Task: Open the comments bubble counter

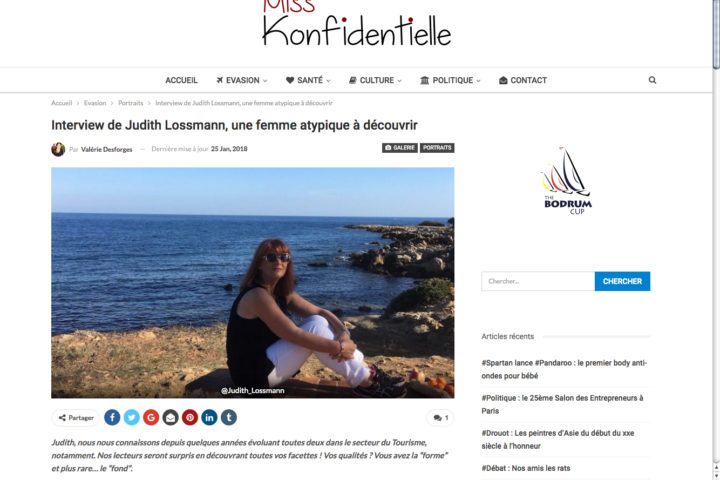Action: (x=441, y=418)
